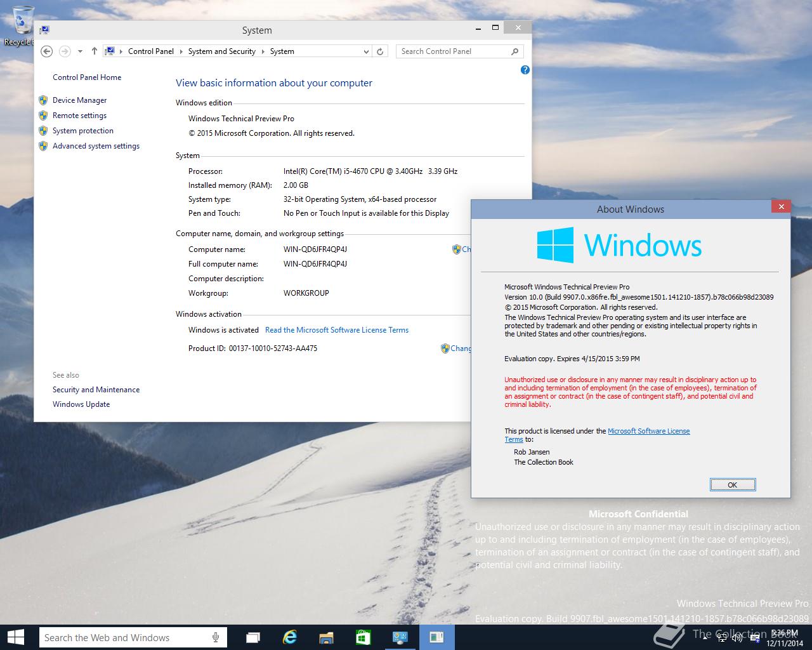Select computer name WIN-QD6JFR4QP4J value
Screen dimensions: 812x650
(x=315, y=249)
